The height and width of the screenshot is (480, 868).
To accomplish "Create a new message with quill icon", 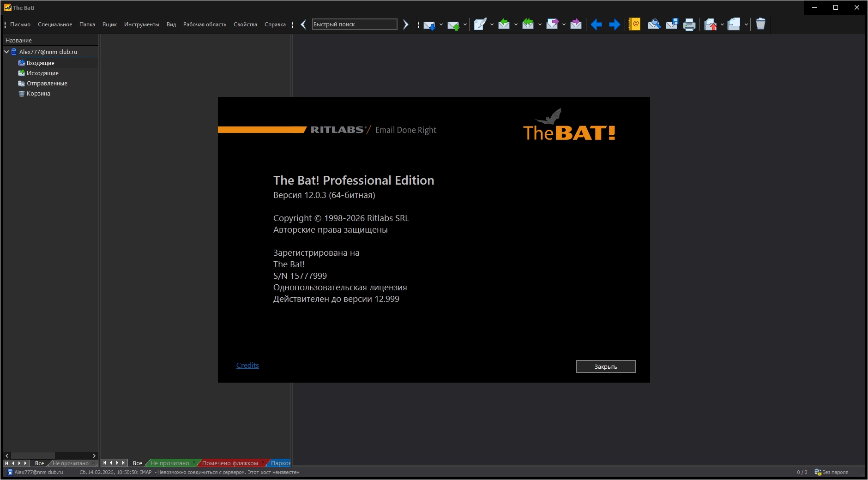I will (x=480, y=24).
